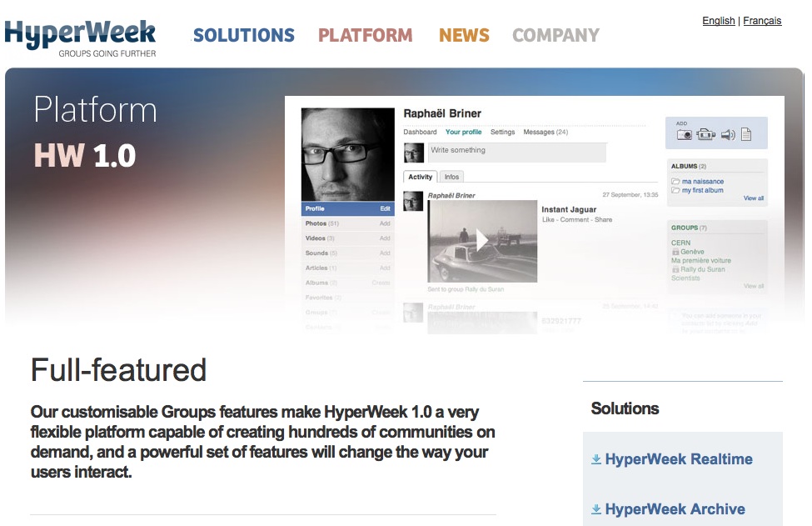812x526 pixels.
Task: Click Comment on the Instant Jaguar post
Action: tap(575, 220)
